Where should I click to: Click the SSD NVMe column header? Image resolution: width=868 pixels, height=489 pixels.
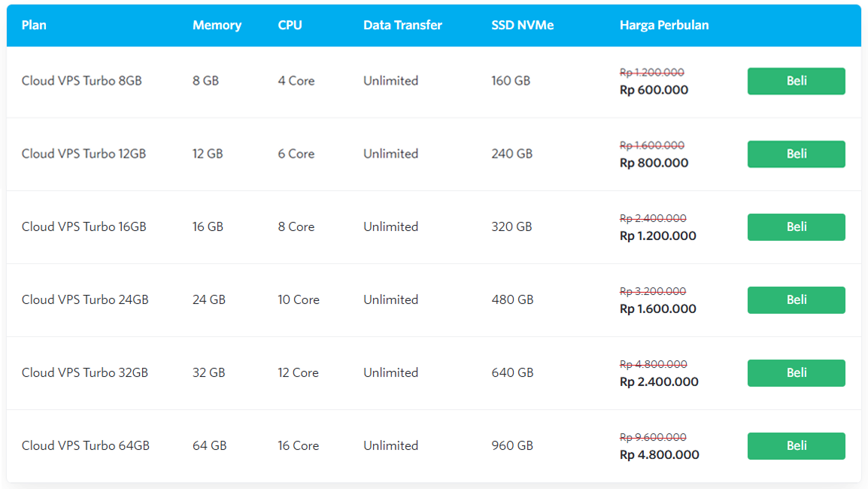pos(522,25)
